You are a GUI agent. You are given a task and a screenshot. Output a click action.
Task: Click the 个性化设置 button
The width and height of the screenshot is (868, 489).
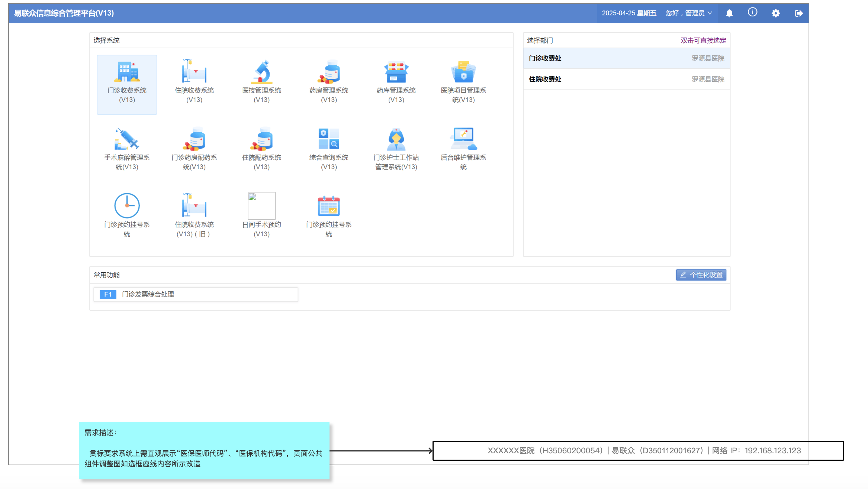tap(701, 275)
